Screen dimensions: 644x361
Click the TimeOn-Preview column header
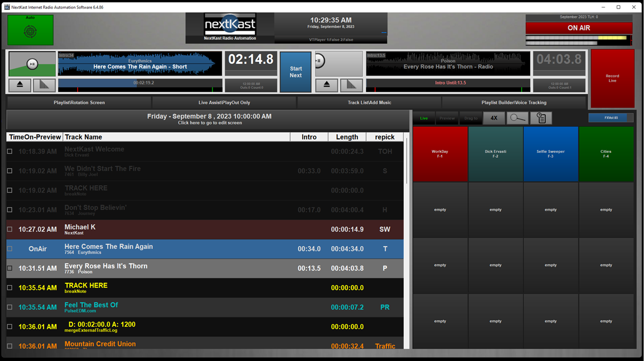[x=35, y=137]
